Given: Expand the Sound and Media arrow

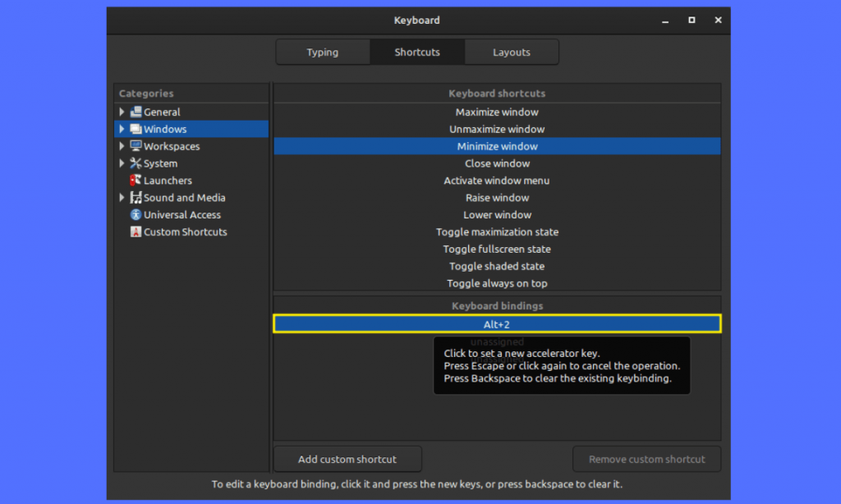Looking at the screenshot, I should [x=122, y=198].
